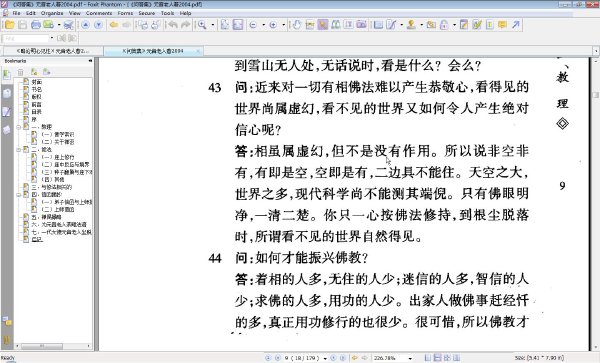This screenshot has width=600, height=363.
Task: Click the Find text input field
Action: point(26,38)
